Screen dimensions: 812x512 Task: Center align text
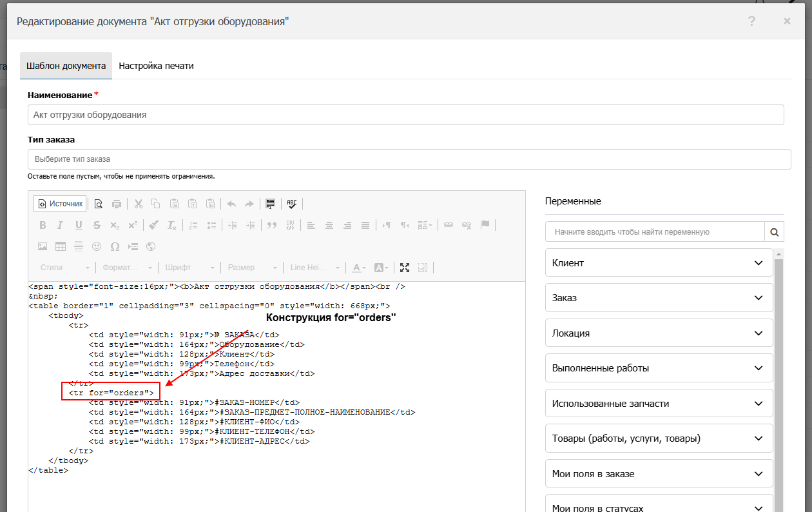click(x=329, y=225)
